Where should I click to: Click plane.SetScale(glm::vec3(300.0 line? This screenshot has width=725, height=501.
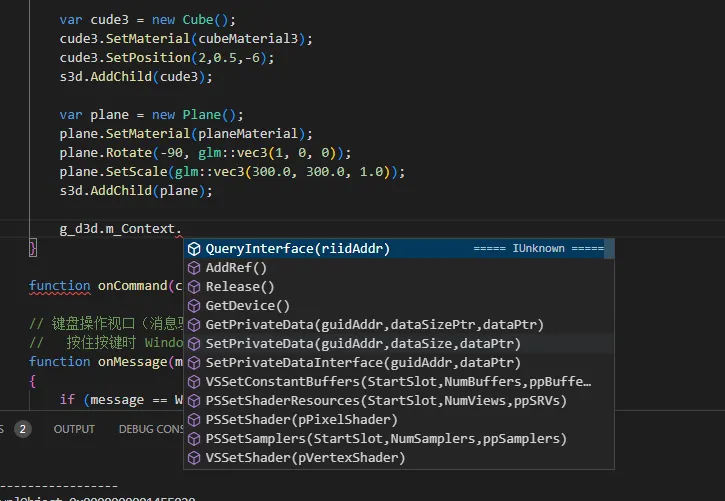(x=232, y=171)
